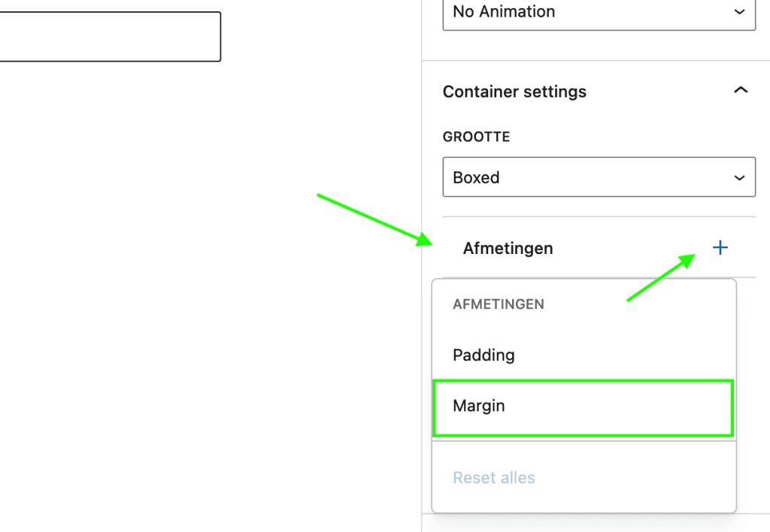Click the GROOTTE field label
770x532 pixels.
[x=476, y=137]
